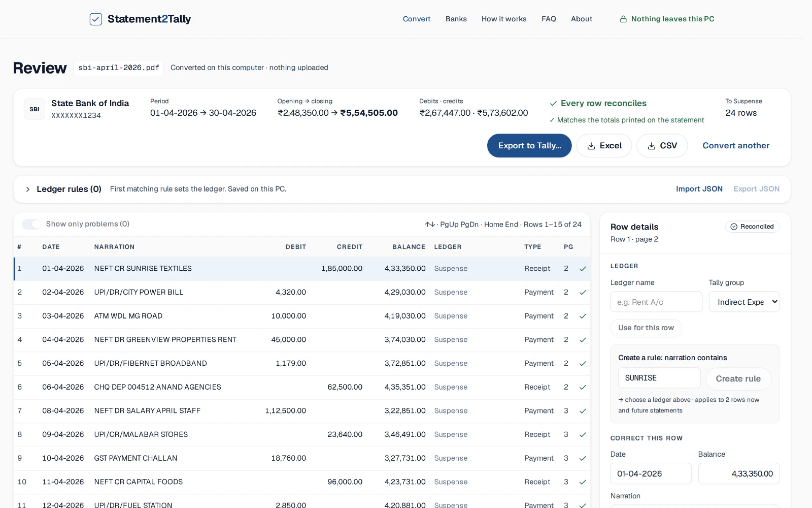
Task: Click the SBI bank badge icon
Action: [x=35, y=109]
